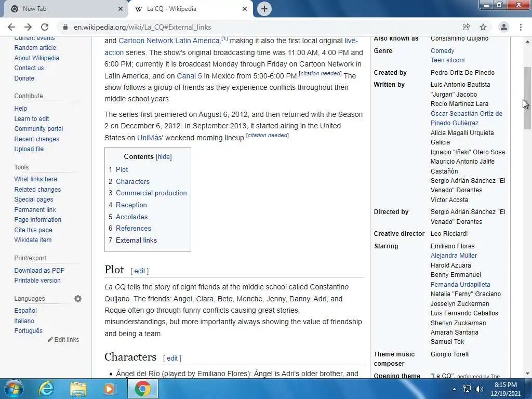532x399 pixels.
Task: Open Recent changes sidebar link
Action: click(37, 139)
